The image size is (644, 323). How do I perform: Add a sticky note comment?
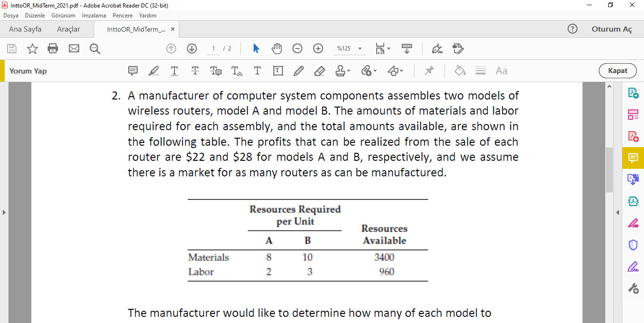(133, 71)
